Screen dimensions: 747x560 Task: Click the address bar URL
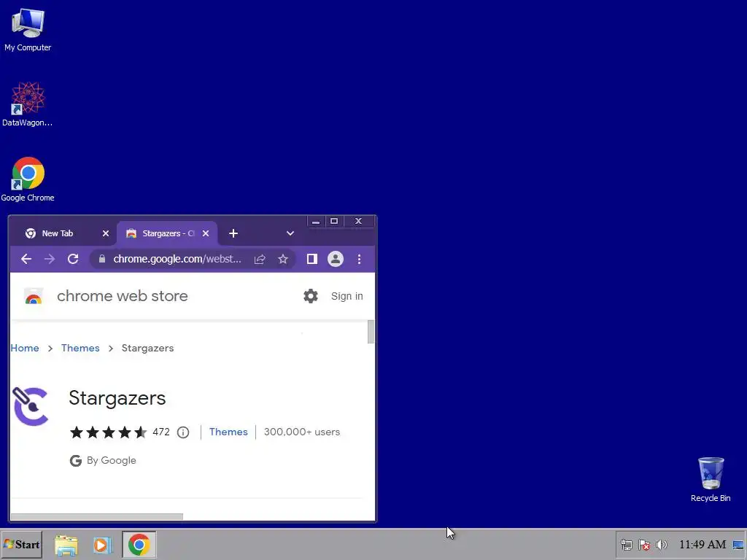click(x=177, y=259)
